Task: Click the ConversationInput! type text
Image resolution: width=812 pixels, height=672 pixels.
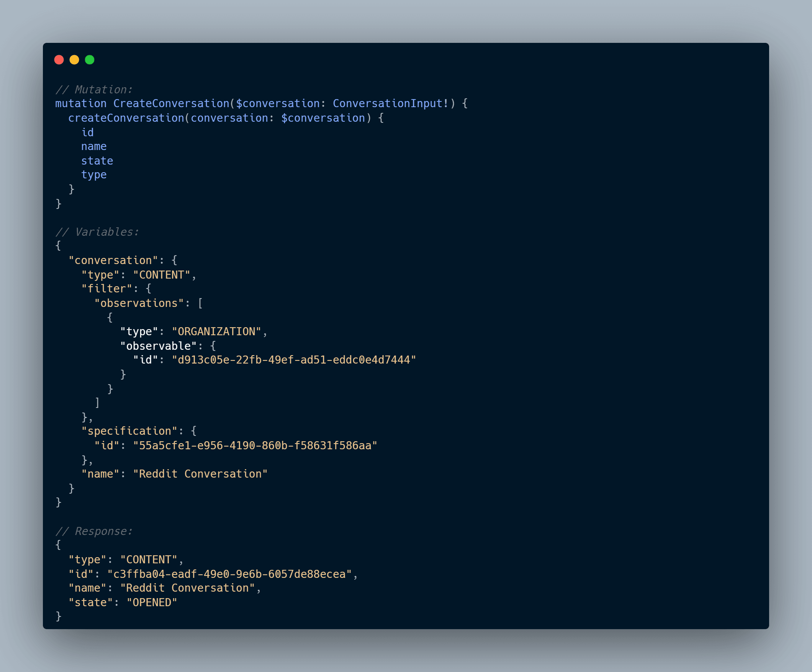Action: [x=390, y=104]
